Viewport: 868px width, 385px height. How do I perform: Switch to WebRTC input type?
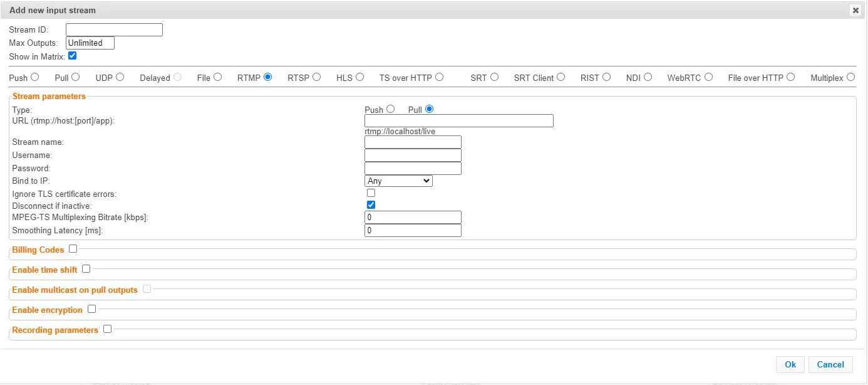tap(708, 77)
